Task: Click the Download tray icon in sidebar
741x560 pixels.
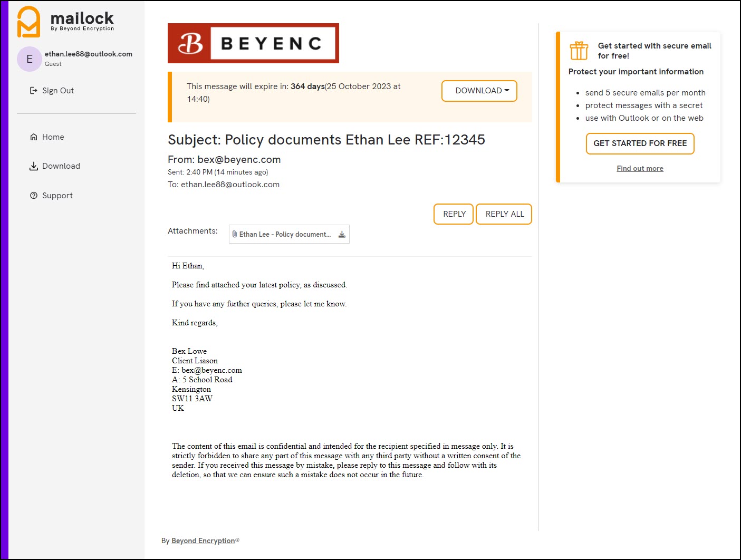Action: tap(34, 166)
